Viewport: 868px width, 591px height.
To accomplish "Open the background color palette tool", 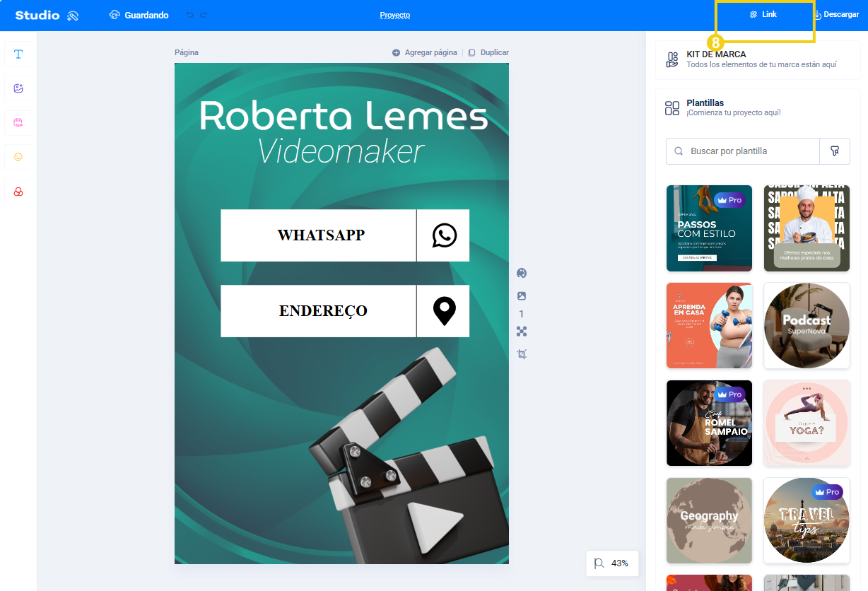I will [522, 274].
